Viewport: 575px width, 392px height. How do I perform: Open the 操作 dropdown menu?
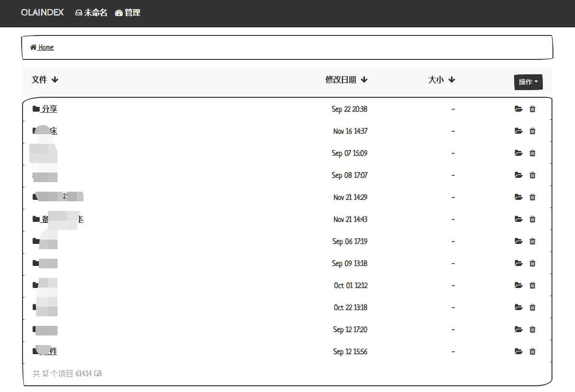tap(528, 82)
